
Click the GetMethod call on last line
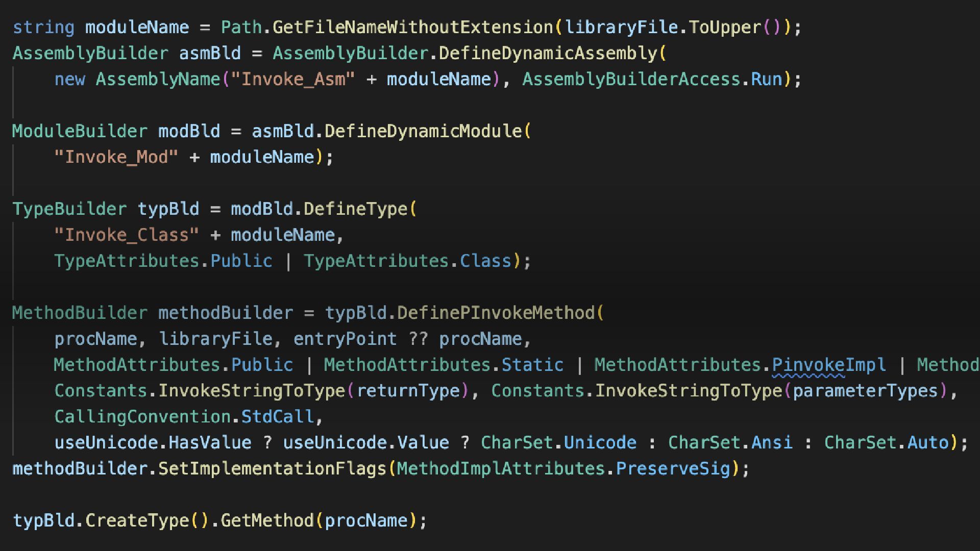point(267,521)
